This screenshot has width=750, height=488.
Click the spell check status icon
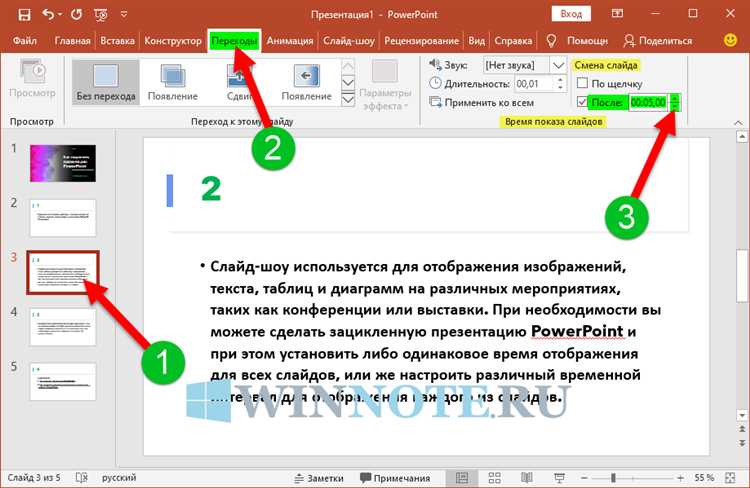[82, 477]
